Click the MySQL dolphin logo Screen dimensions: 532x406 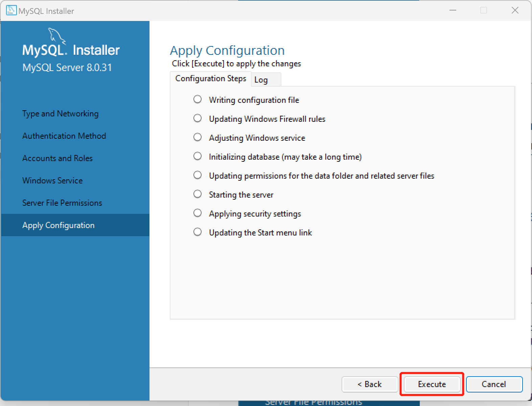[57, 36]
